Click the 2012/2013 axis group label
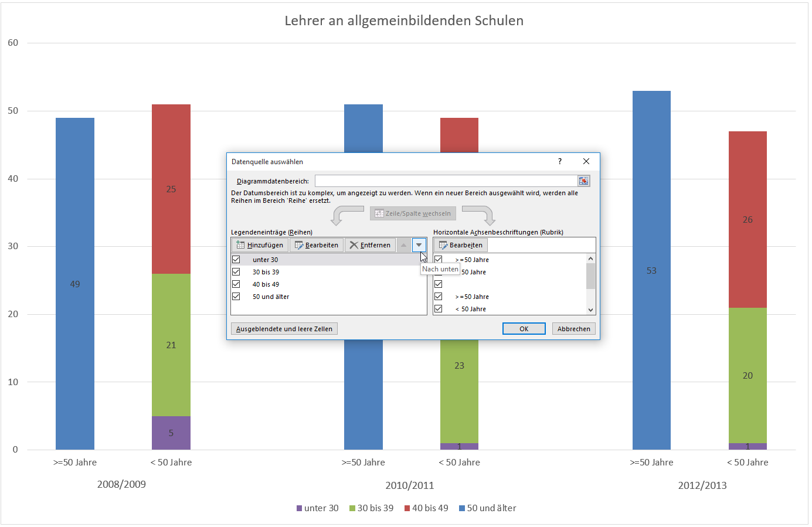The height and width of the screenshot is (527, 812). 702,485
